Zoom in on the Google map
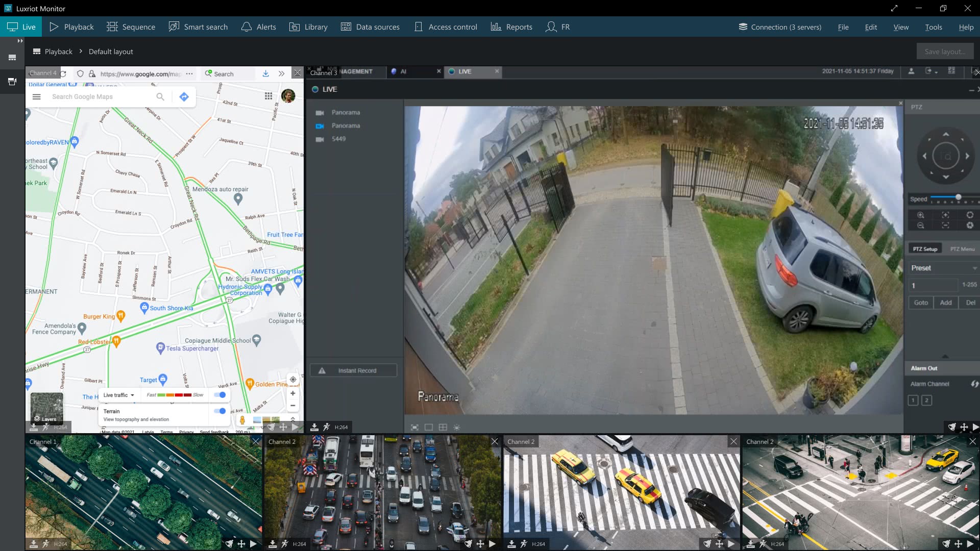 click(293, 393)
